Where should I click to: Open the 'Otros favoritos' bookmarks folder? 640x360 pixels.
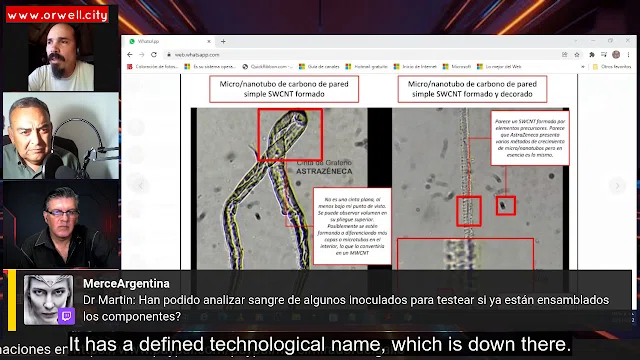coord(612,67)
